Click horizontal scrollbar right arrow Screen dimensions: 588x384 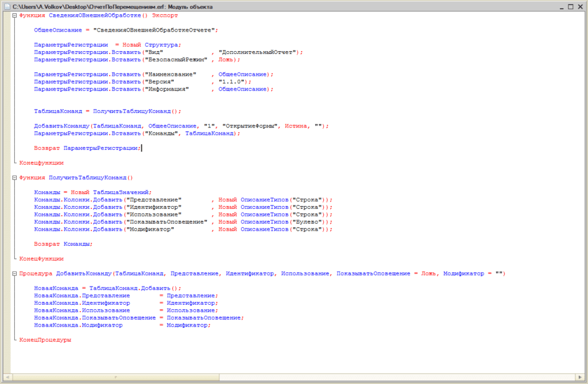point(580,377)
